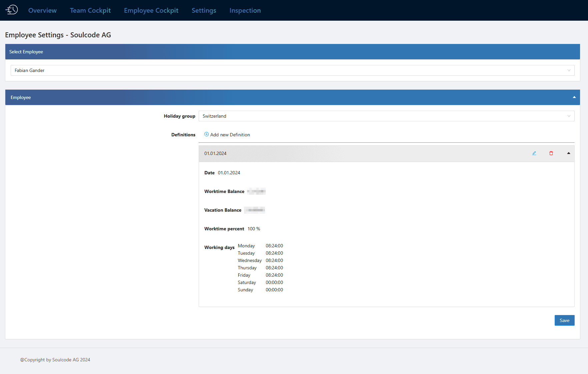This screenshot has width=588, height=374.
Task: Click the Date value 01.01.2024 in details
Action: (x=229, y=173)
